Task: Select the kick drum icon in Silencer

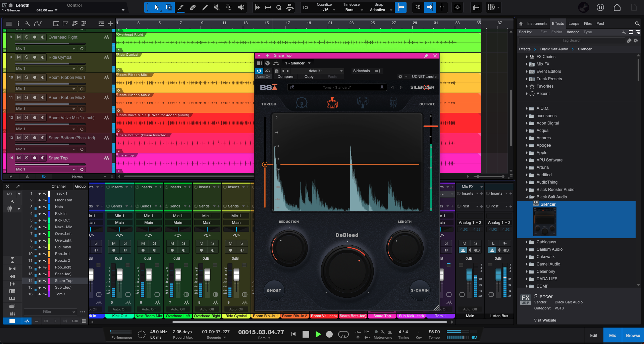Action: pyautogui.click(x=302, y=103)
